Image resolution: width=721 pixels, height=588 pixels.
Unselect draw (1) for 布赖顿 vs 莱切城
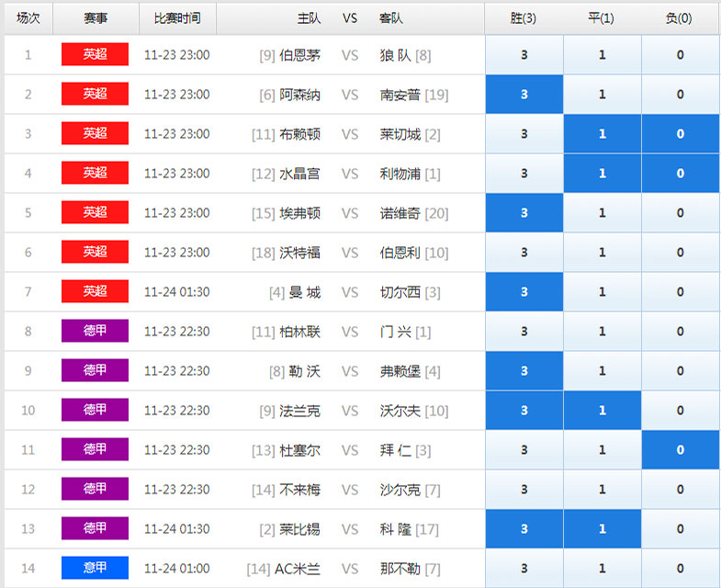[603, 134]
